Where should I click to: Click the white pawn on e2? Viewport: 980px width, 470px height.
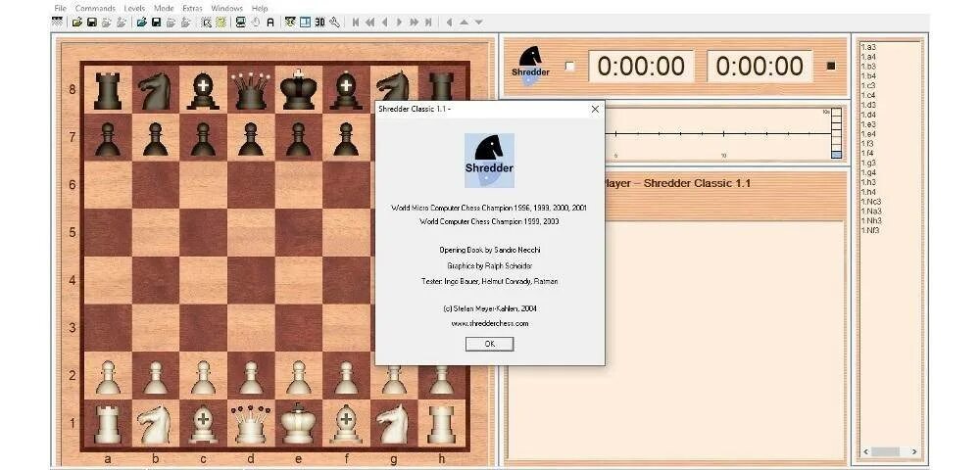pos(298,377)
